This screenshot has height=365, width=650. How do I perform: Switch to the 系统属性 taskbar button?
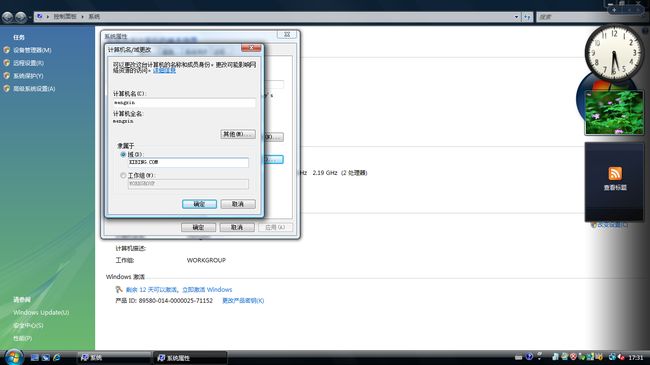coord(191,358)
